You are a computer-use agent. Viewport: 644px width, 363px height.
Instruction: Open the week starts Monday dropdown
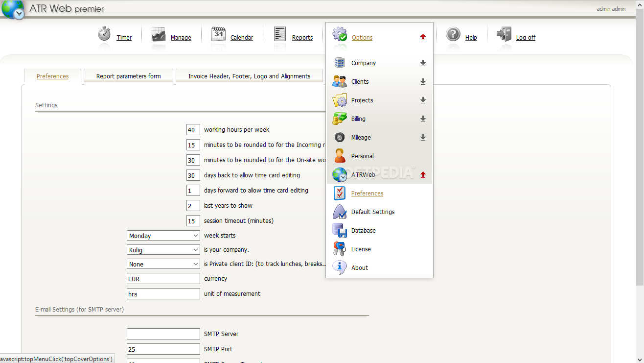pyautogui.click(x=163, y=236)
